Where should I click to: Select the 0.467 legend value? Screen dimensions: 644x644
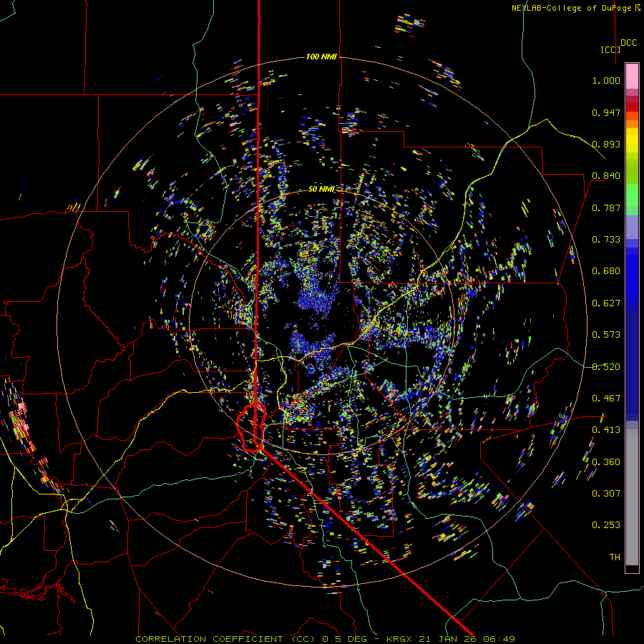click(x=606, y=399)
